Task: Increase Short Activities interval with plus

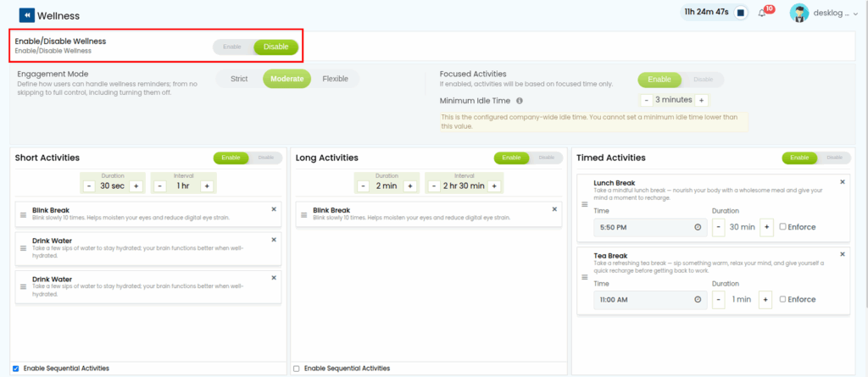Action: pos(206,186)
